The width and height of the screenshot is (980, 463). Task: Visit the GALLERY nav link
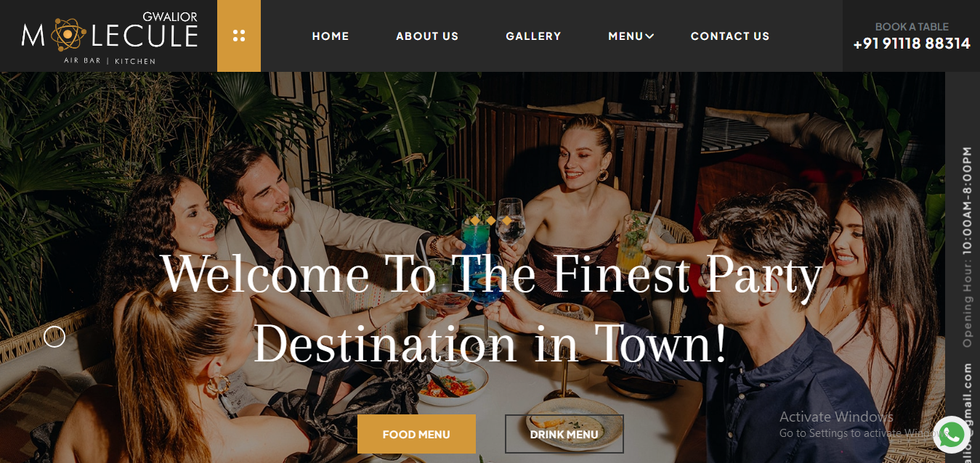click(x=533, y=36)
